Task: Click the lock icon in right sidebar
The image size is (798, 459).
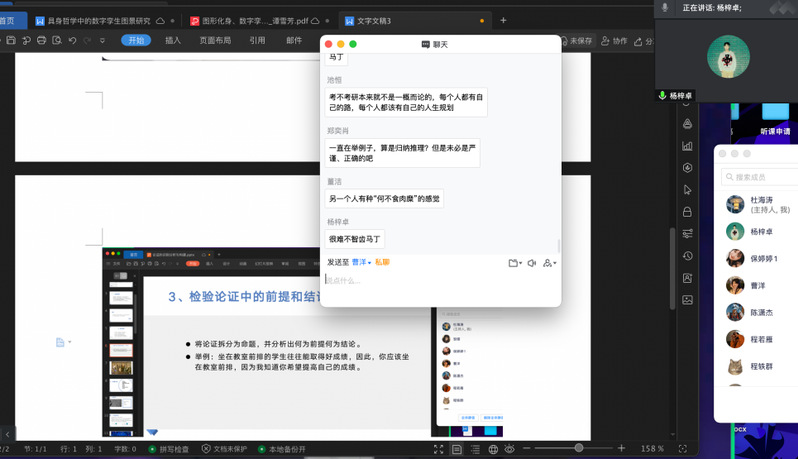Action: point(687,212)
